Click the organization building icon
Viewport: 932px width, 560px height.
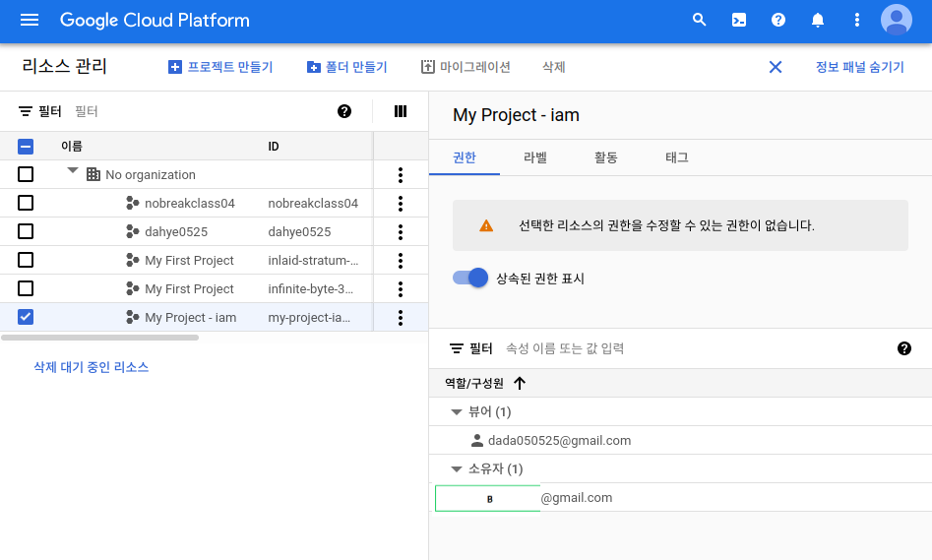[x=93, y=174]
